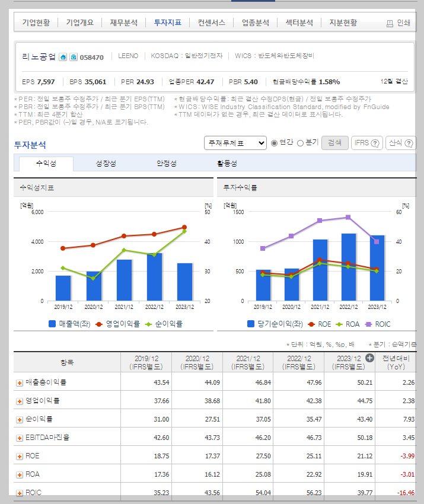
Task: Click the 순이익률 YoY value 7.93
Action: point(408,419)
